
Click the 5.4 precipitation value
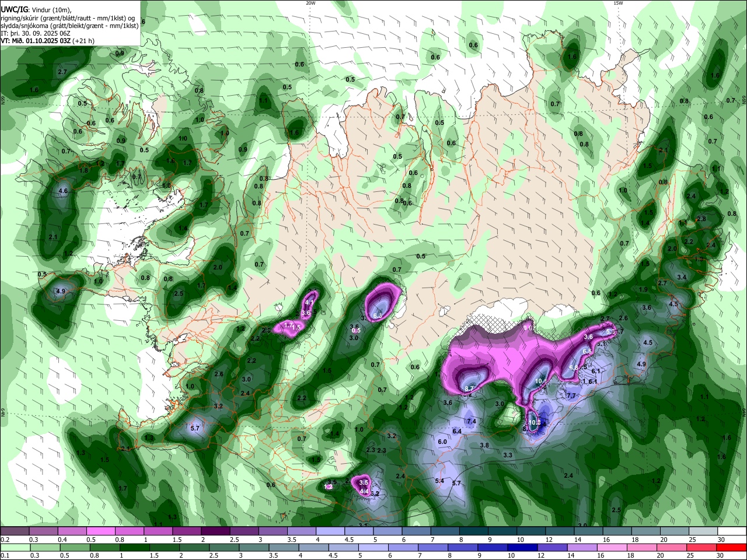pyautogui.click(x=439, y=481)
